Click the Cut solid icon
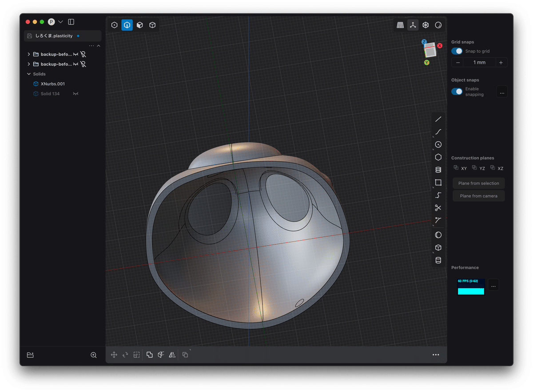This screenshot has height=392, width=533. point(161,355)
